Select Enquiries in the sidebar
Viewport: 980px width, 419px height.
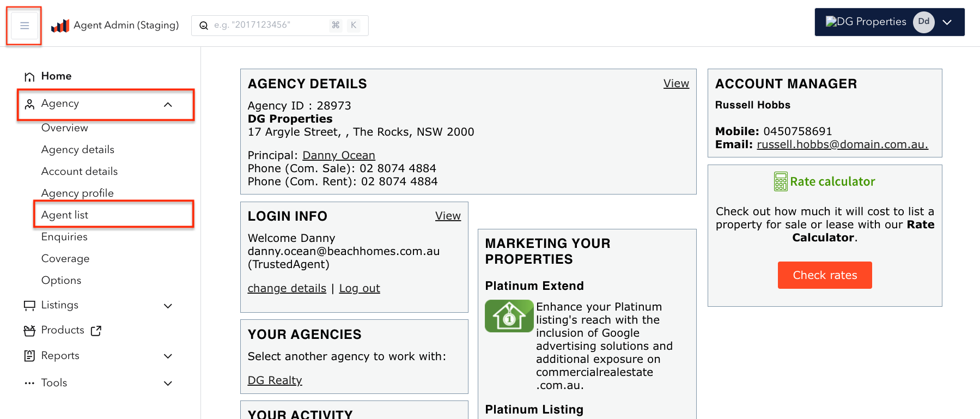pos(64,237)
